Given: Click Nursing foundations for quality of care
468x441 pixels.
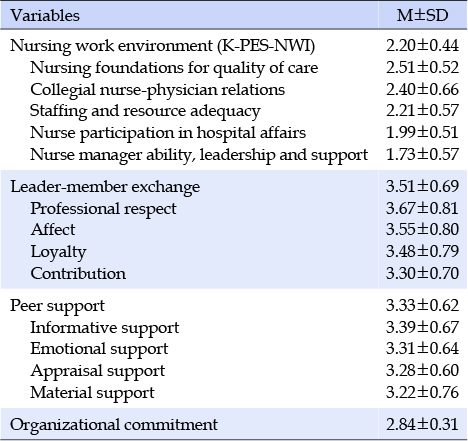Looking at the screenshot, I should click(174, 68).
